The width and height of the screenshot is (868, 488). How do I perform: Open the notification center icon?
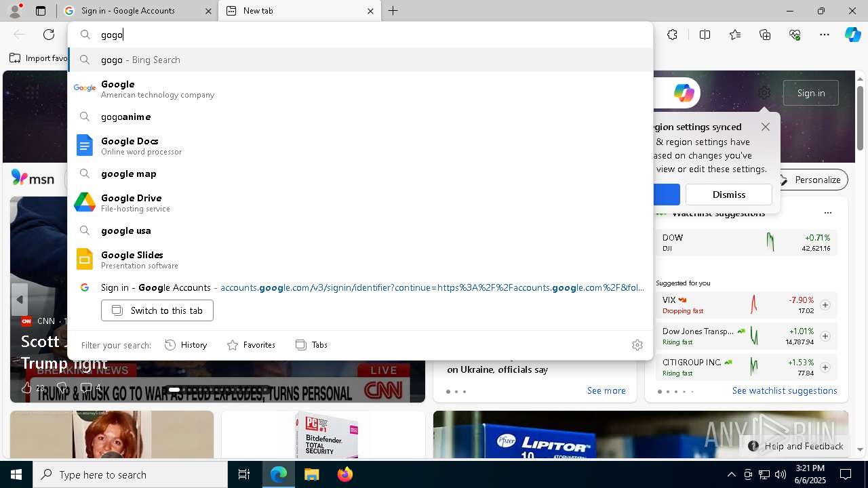pos(846,474)
